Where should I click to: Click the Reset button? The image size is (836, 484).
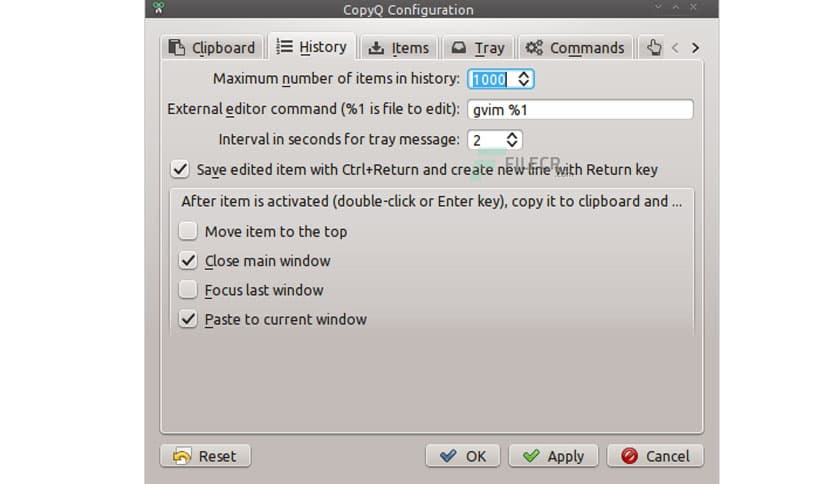205,456
